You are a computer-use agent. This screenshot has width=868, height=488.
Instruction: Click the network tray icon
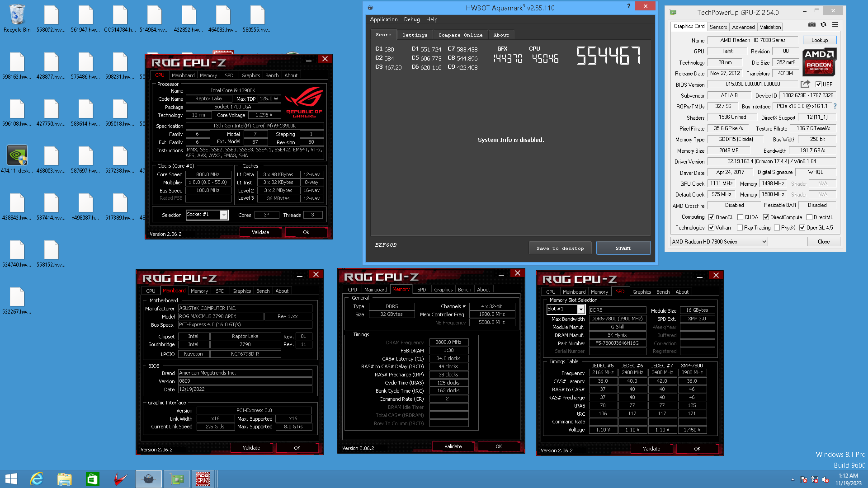coord(815,479)
